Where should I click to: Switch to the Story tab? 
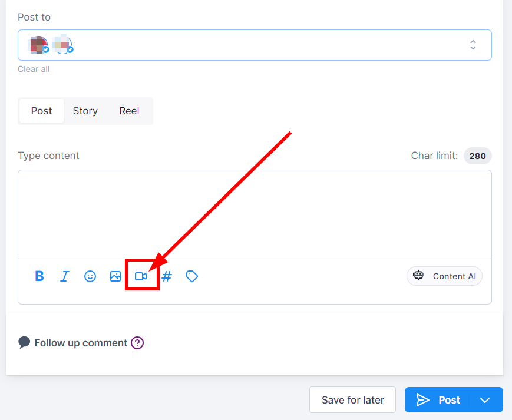(x=85, y=111)
